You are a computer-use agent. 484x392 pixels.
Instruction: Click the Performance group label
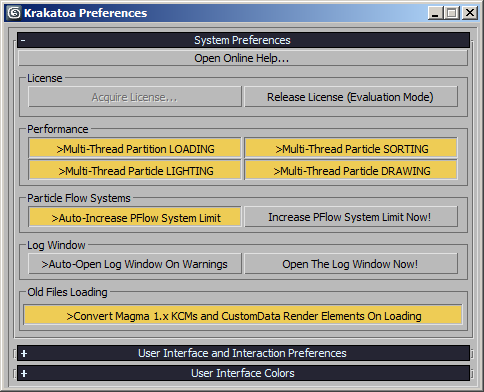[58, 129]
